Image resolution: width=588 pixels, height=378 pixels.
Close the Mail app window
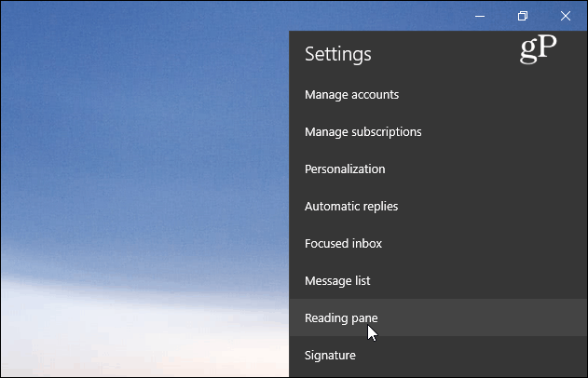[x=566, y=16]
